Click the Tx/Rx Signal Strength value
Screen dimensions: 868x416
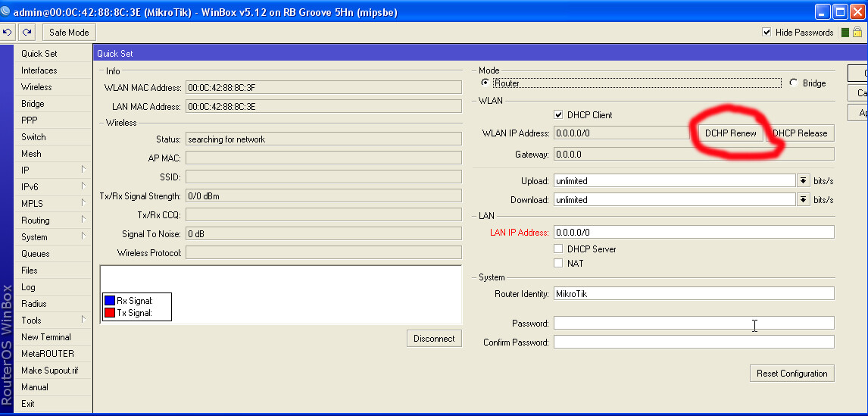pyautogui.click(x=323, y=195)
